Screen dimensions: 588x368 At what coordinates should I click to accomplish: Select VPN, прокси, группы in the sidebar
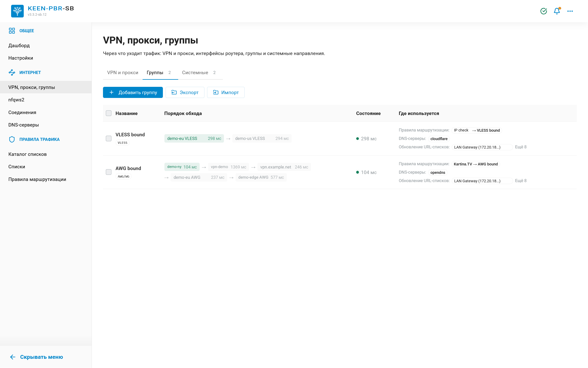click(46, 87)
